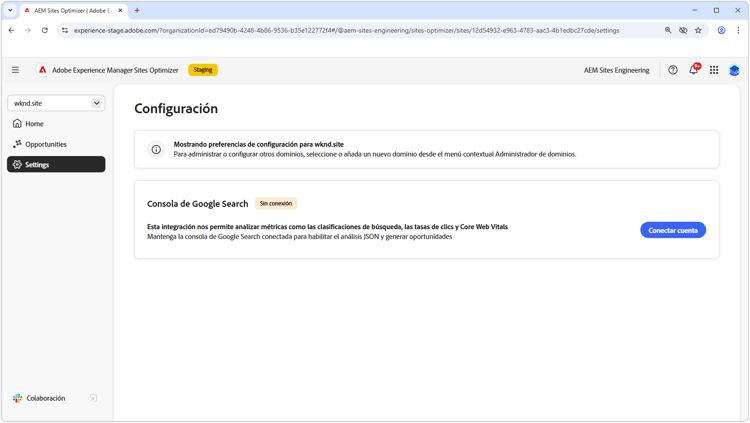Click the text 'Mostrando preferencias de configuración para wknd.site'
Image resolution: width=750 pixels, height=423 pixels.
pyautogui.click(x=259, y=144)
